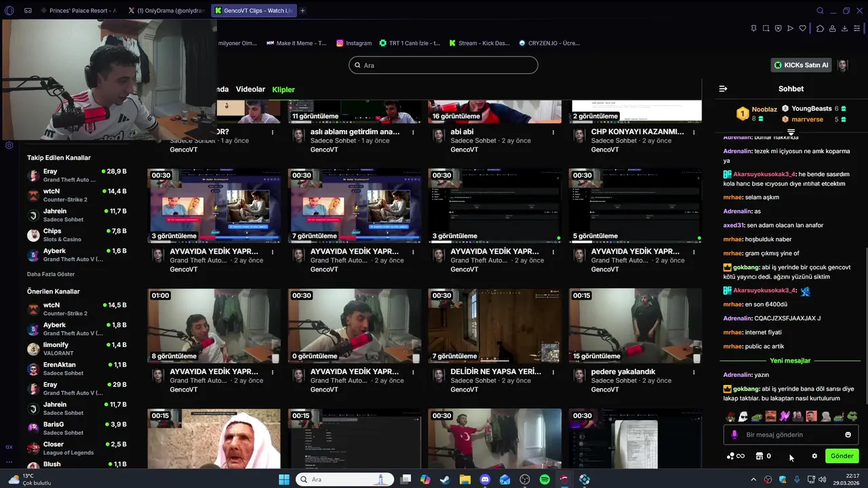Show hidden system tray icons chevron
The image size is (868, 488).
point(753,479)
